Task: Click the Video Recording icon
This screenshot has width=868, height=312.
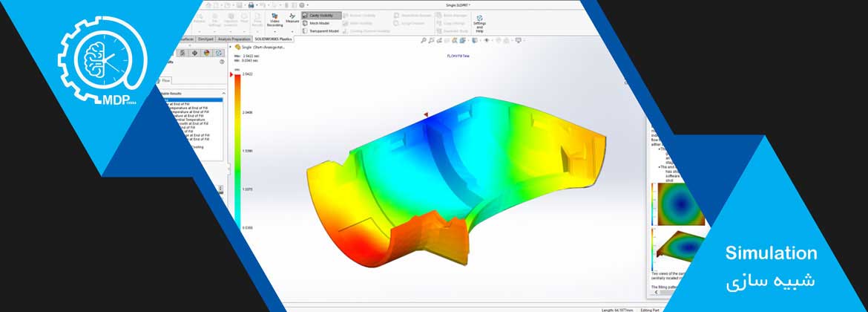Action: click(x=274, y=17)
